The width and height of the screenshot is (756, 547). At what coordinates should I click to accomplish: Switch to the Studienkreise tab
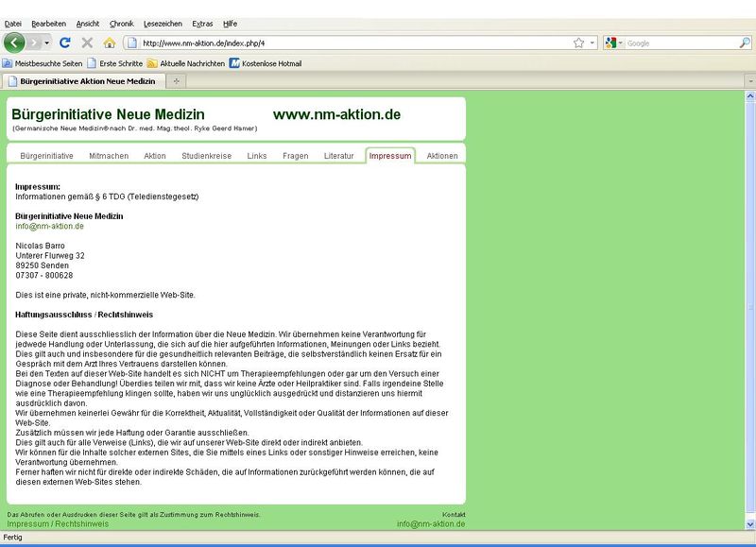pyautogui.click(x=207, y=155)
